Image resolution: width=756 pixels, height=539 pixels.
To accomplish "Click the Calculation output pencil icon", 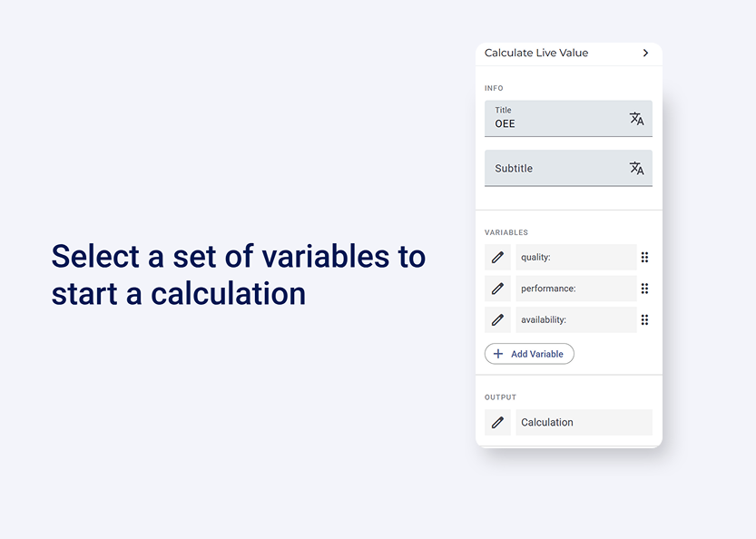I will [x=497, y=423].
